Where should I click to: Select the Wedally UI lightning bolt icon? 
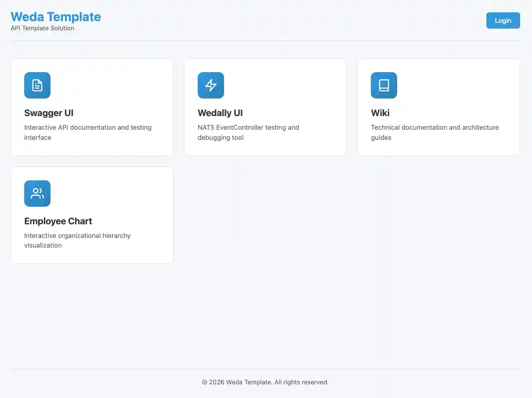(211, 85)
